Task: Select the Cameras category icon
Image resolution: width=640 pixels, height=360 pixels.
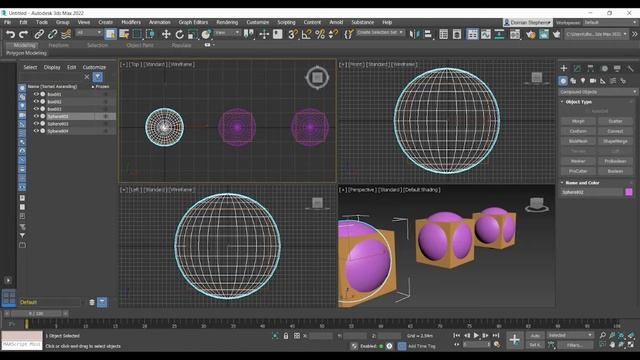Action: tap(593, 81)
